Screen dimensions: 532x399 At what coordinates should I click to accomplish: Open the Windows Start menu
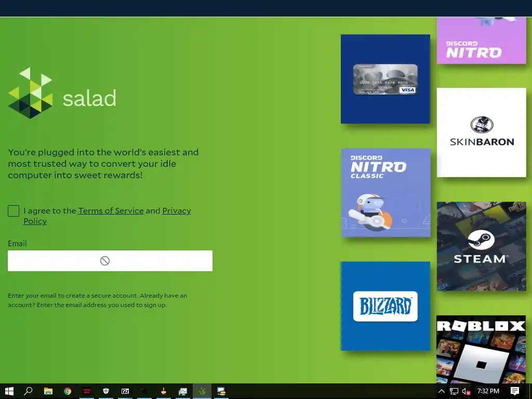click(9, 391)
